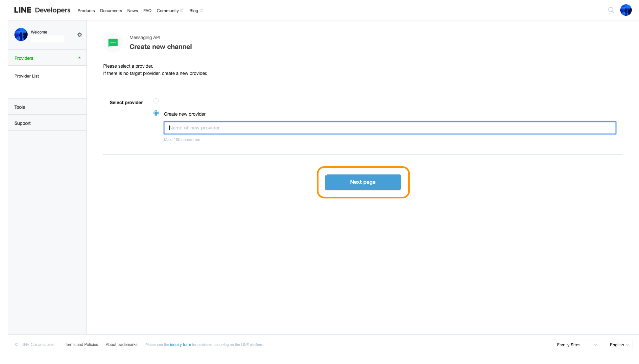Click the Max: 100 characters hint
This screenshot has height=364, width=639.
182,140
